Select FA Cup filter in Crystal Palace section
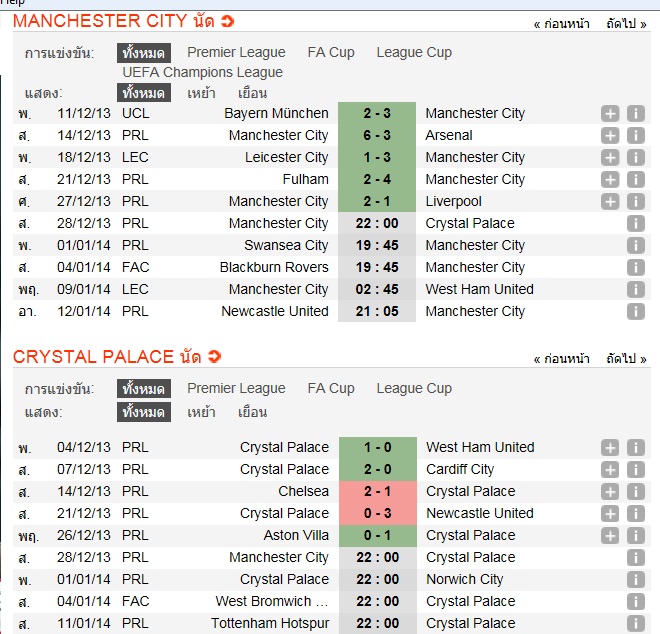 (331, 388)
